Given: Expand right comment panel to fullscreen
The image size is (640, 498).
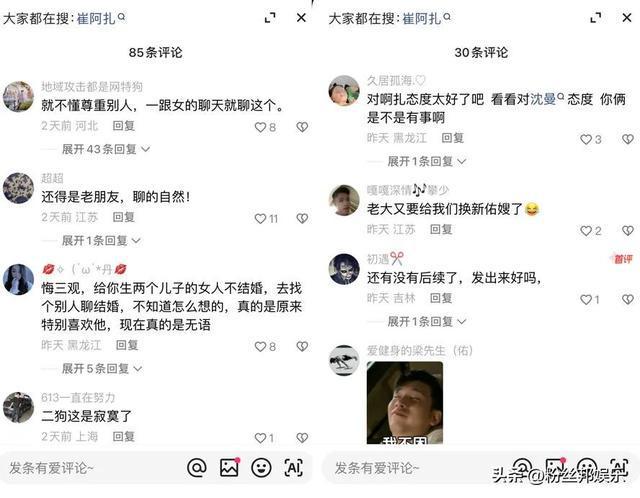Looking at the screenshot, I should click(x=596, y=18).
